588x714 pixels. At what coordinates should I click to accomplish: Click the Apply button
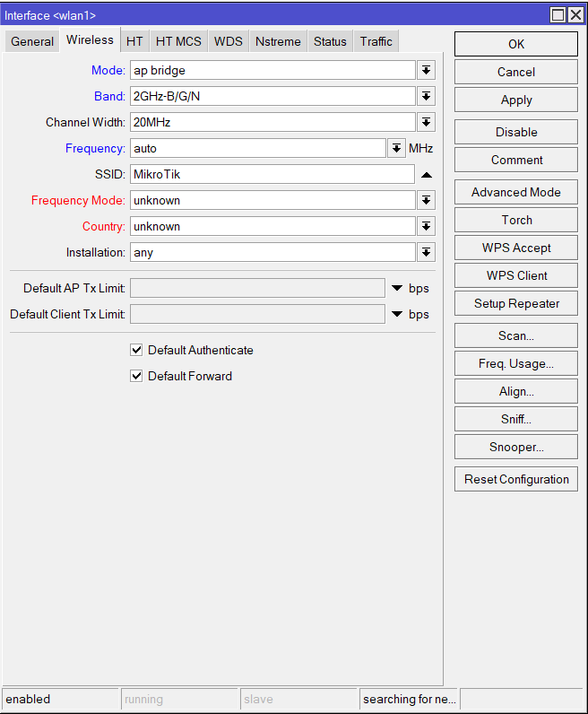(516, 100)
